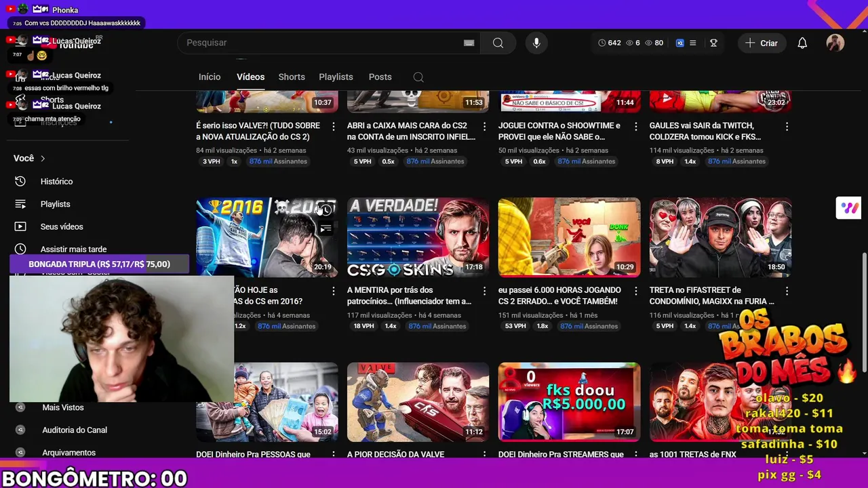The width and height of the screenshot is (868, 488).
Task: Open the Valve CS case 11:12 thumbnail
Action: [x=418, y=402]
